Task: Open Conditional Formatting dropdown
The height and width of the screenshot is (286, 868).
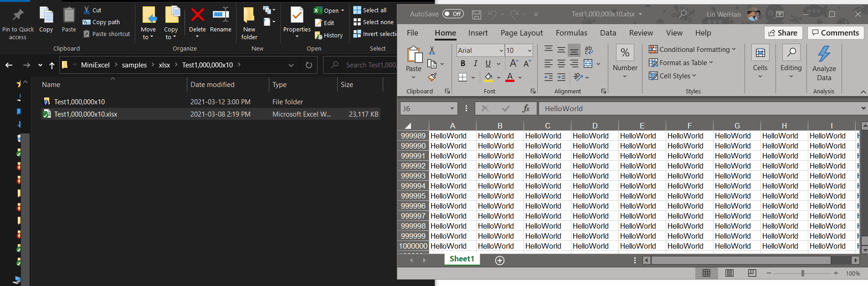Action: pyautogui.click(x=692, y=49)
